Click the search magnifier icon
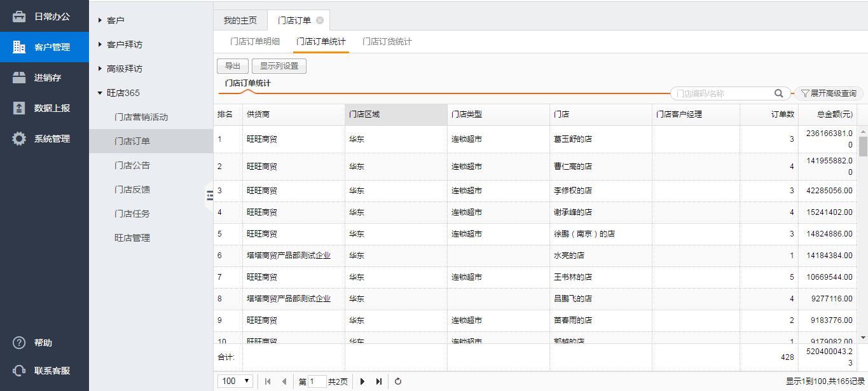Viewport: 868px width, 391px height. (778, 93)
